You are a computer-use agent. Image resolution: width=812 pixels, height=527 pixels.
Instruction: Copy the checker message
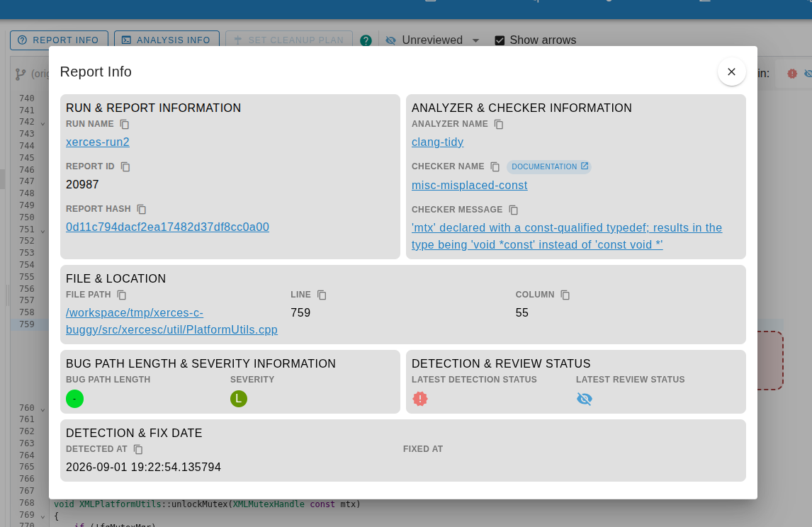[513, 210]
